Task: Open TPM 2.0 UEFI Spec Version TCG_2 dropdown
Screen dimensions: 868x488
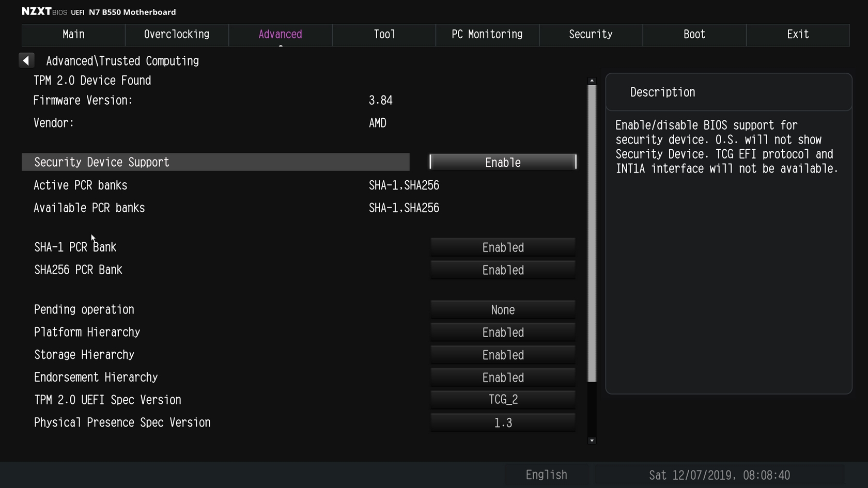Action: 503,400
